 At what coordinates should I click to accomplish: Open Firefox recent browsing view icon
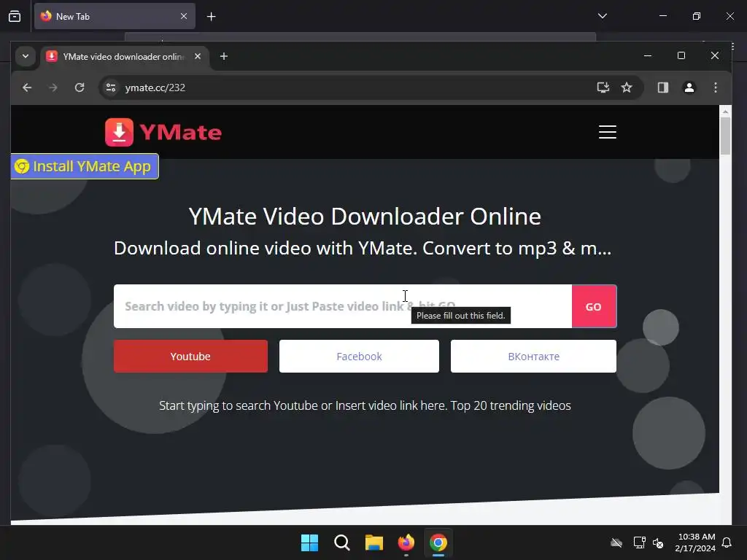15,16
